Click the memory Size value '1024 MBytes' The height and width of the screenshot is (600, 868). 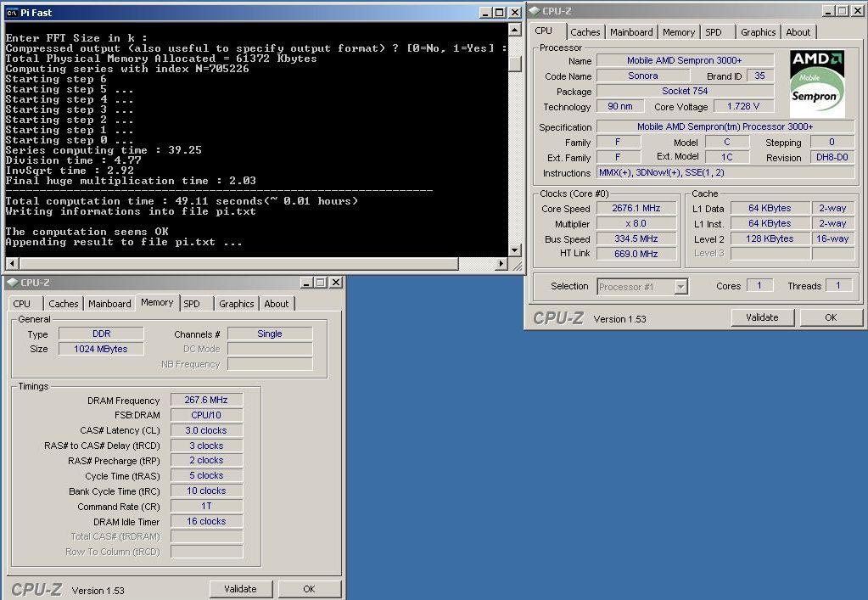pyautogui.click(x=101, y=349)
